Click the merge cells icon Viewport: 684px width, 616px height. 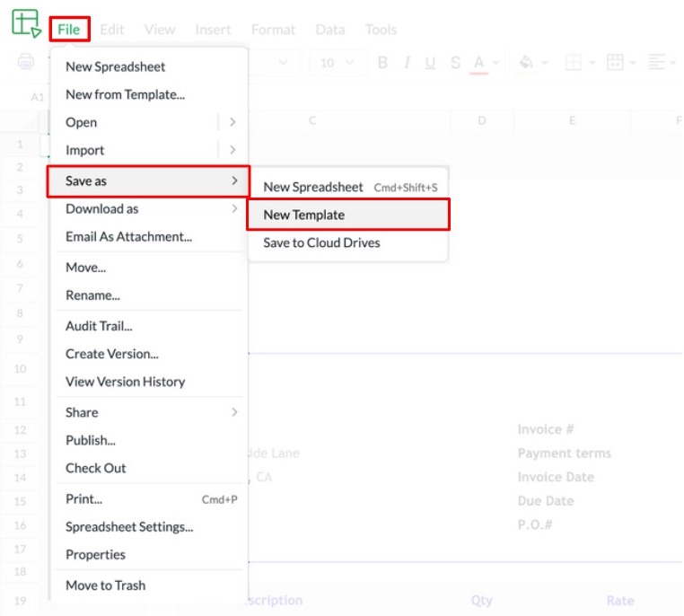pos(615,63)
